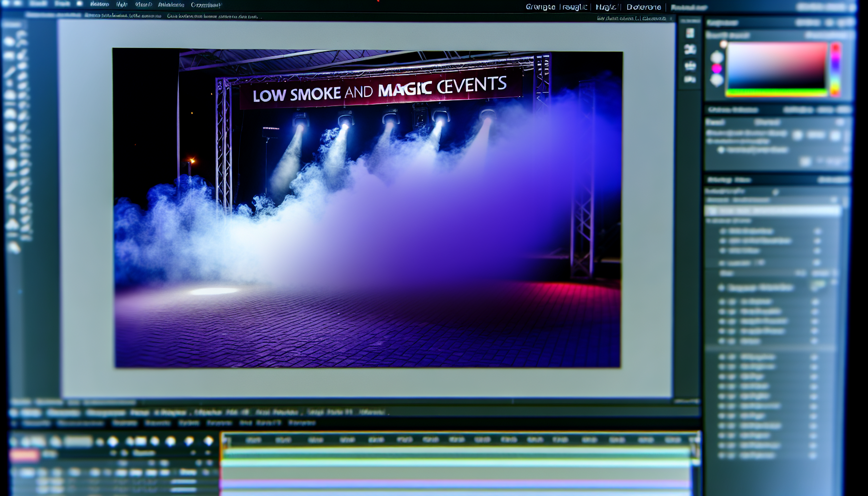Click the playhead marker at timeline ruler start

225,440
